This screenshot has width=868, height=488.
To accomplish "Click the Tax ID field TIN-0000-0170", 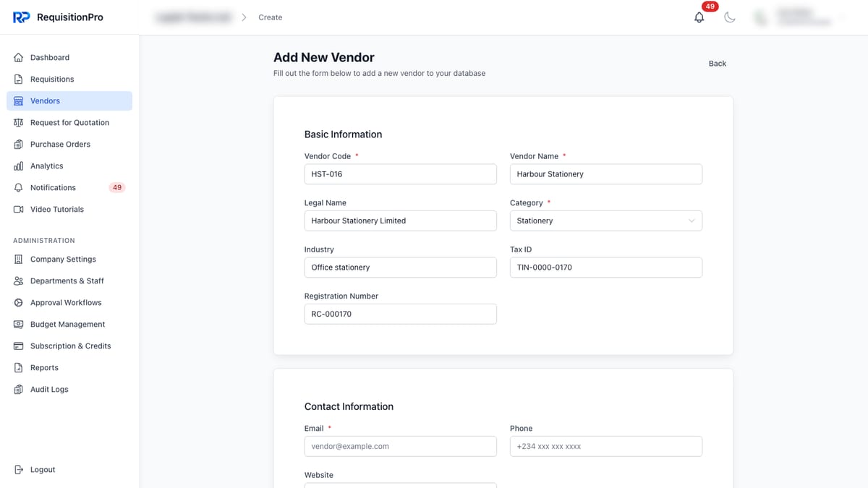I will click(606, 267).
